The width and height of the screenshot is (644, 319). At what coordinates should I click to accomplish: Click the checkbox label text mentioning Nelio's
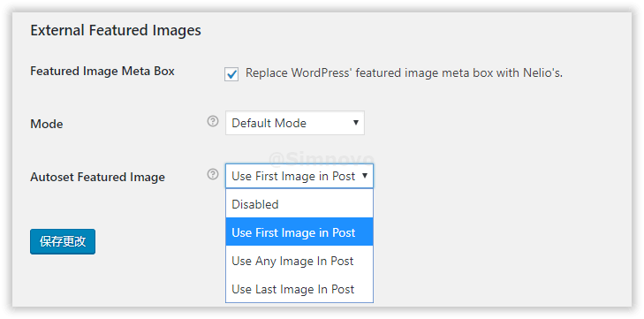point(404,73)
